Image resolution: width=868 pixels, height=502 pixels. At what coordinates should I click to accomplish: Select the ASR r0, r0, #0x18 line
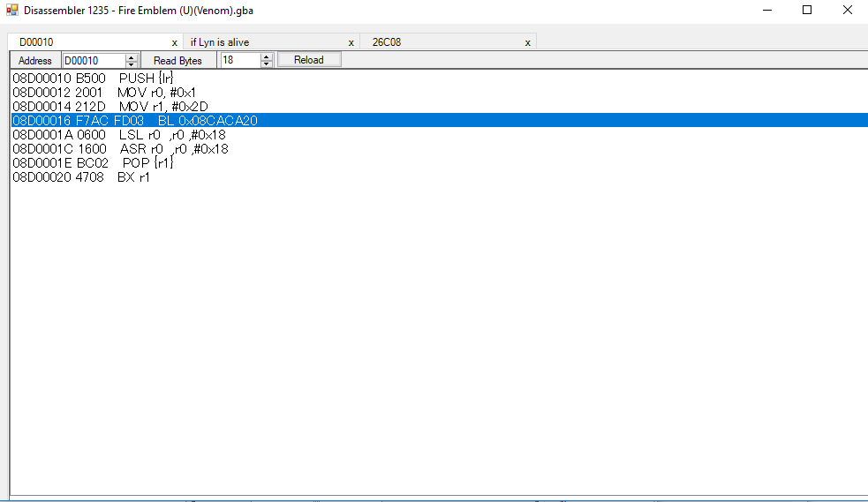440,149
